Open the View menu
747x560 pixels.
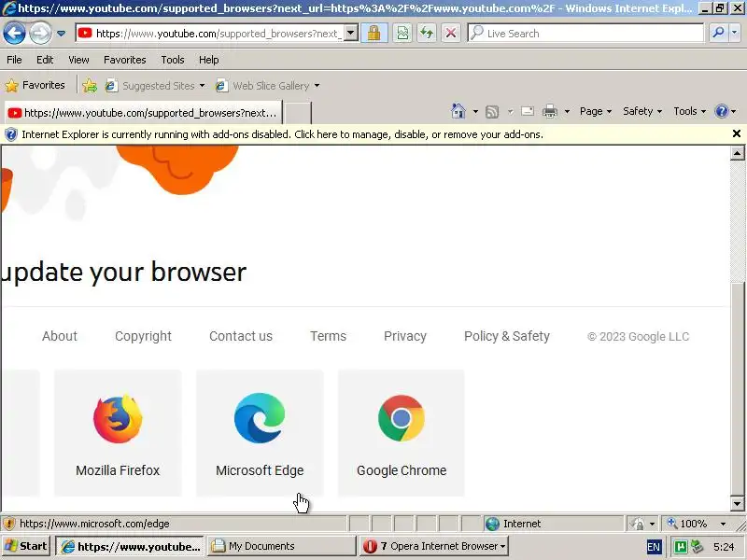[78, 60]
